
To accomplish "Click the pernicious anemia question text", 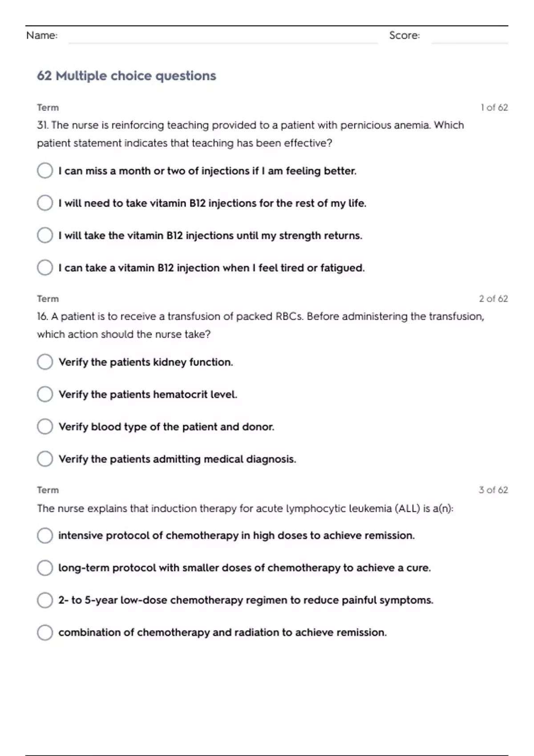I will [250, 134].
